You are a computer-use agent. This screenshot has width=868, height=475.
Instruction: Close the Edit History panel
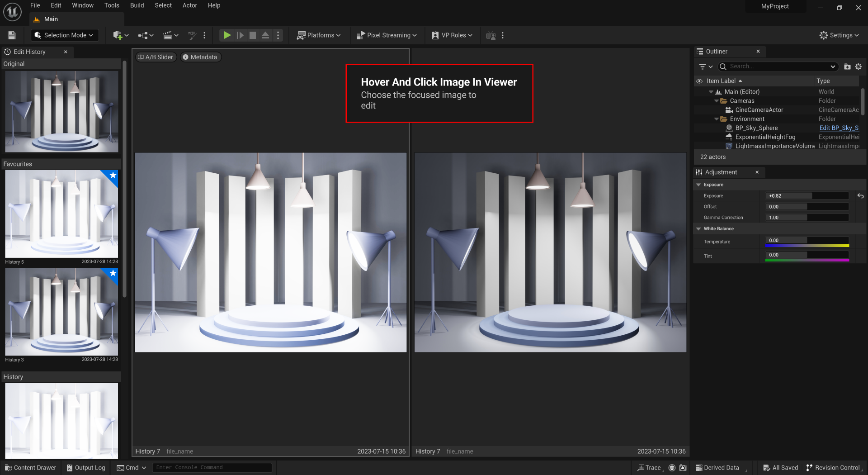click(66, 52)
